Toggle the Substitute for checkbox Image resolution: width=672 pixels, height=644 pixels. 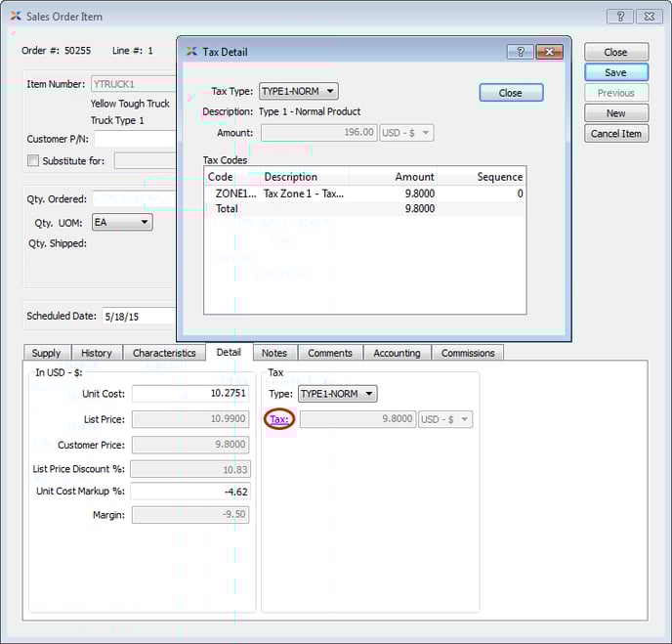point(33,161)
